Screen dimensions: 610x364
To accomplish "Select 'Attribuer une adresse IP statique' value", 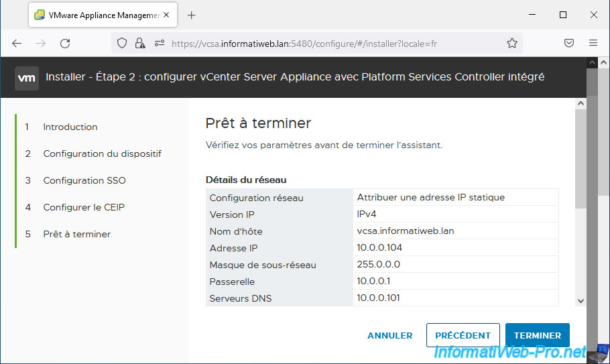I will click(x=430, y=197).
